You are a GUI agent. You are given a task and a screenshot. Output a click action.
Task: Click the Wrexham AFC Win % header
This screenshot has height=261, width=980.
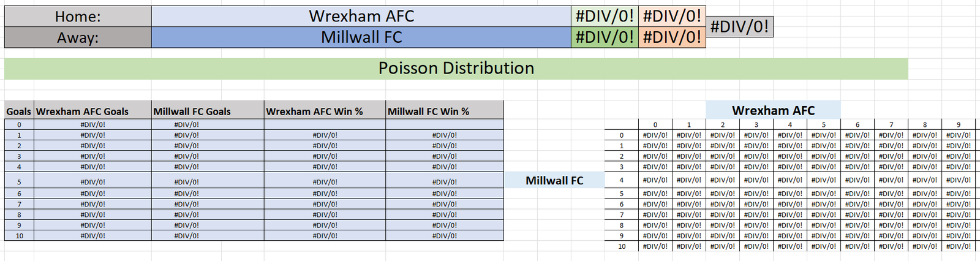325,111
